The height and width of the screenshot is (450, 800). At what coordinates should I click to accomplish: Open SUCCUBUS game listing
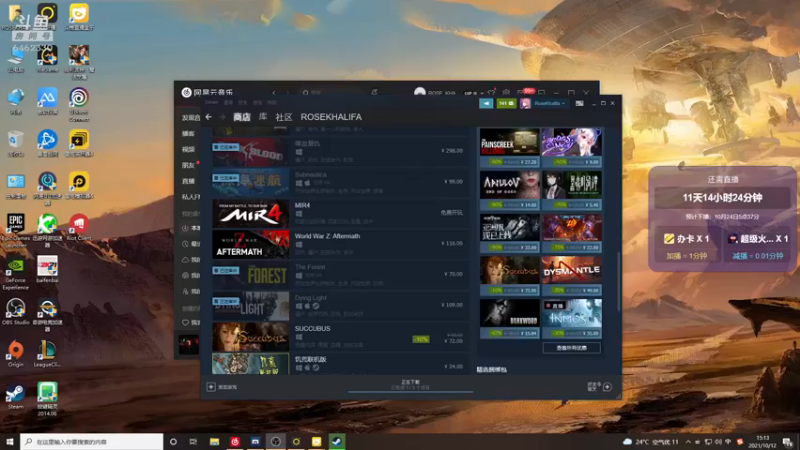340,337
